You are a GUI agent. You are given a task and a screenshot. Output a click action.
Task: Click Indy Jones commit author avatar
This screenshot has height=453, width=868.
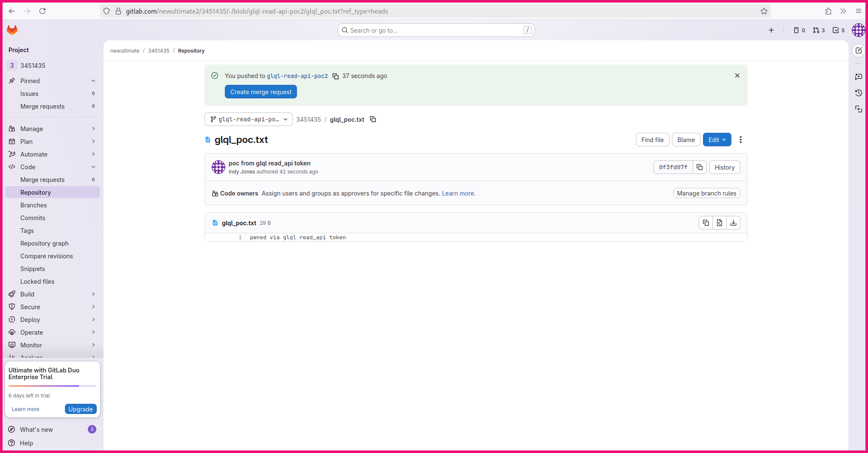click(x=218, y=167)
